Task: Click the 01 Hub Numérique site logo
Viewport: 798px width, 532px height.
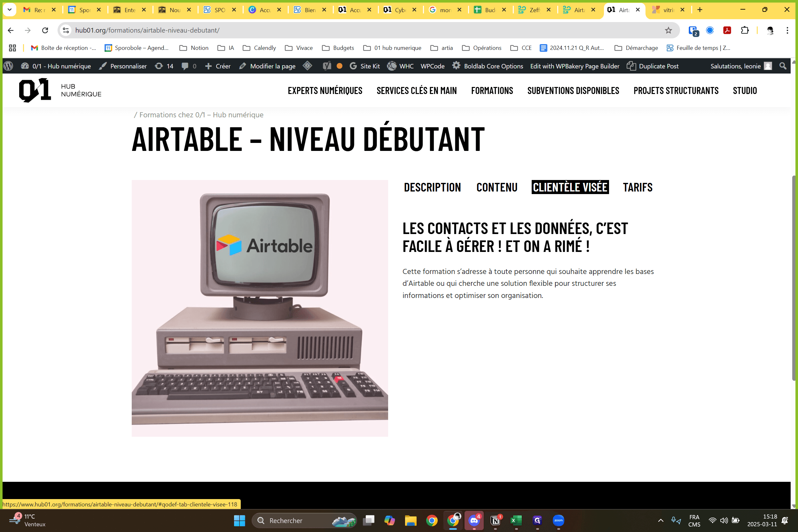Action: coord(60,90)
